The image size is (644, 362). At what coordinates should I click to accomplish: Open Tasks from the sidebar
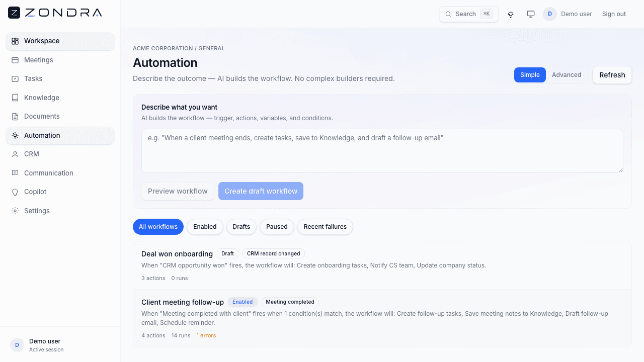tap(60, 79)
